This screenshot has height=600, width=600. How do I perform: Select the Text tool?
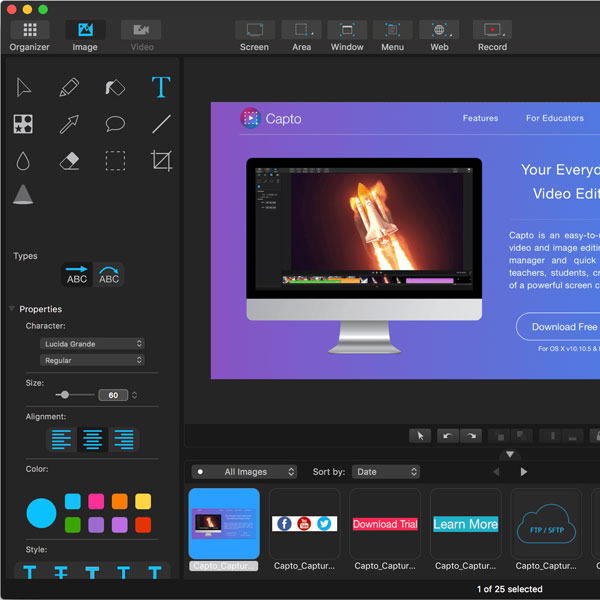tap(161, 87)
